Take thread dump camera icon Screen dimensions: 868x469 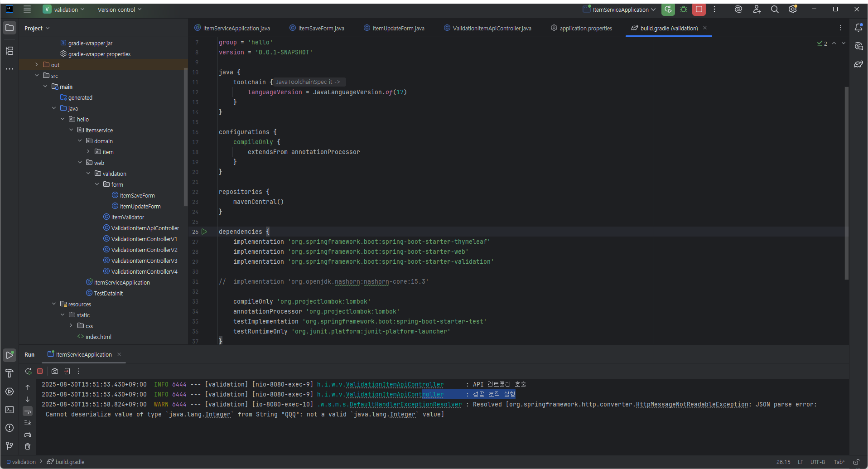click(x=55, y=371)
